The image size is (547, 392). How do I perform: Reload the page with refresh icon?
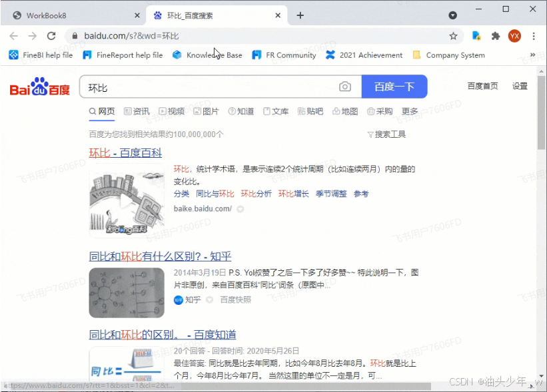51,36
